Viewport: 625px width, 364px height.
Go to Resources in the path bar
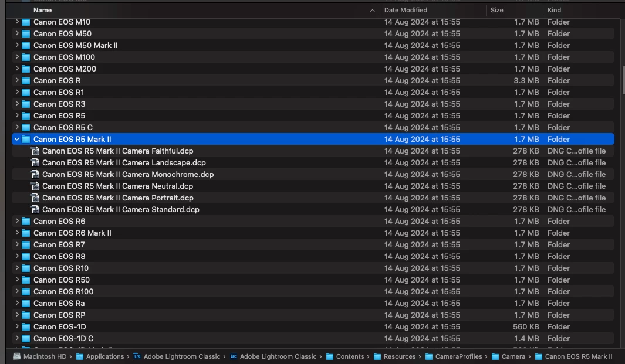[x=400, y=356]
